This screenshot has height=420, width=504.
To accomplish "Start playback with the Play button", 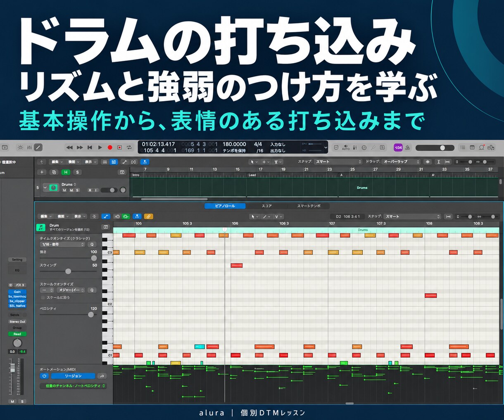I will [100, 147].
